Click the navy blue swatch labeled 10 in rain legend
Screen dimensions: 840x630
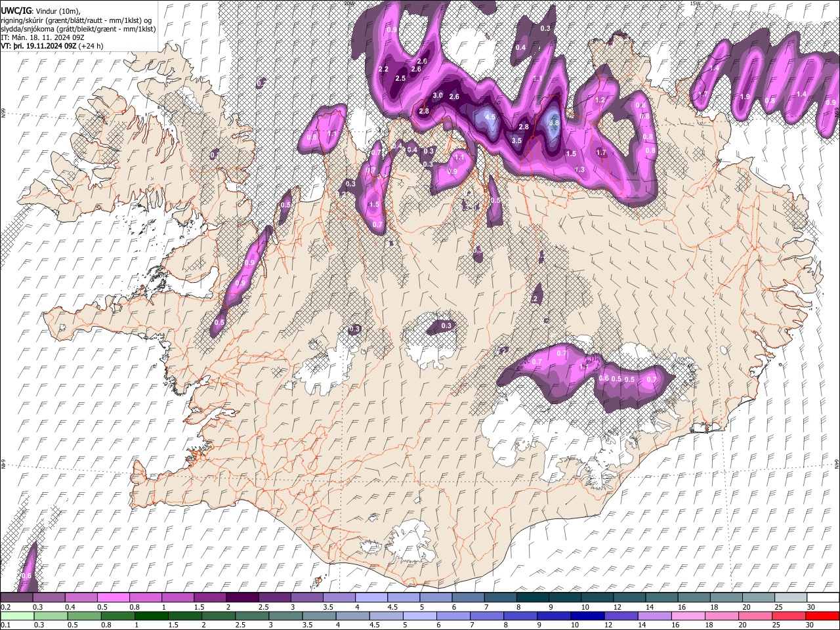click(x=587, y=616)
